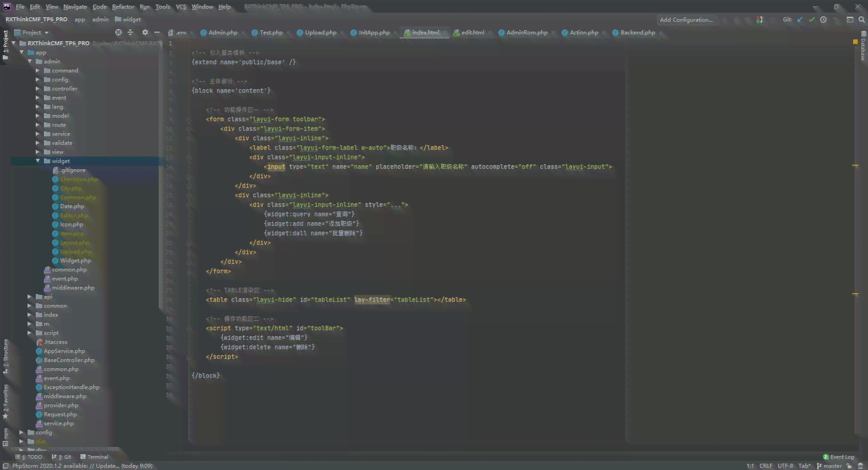Click the Tab* indent setting in status bar
Screen dimensions: 868x470
point(805,466)
